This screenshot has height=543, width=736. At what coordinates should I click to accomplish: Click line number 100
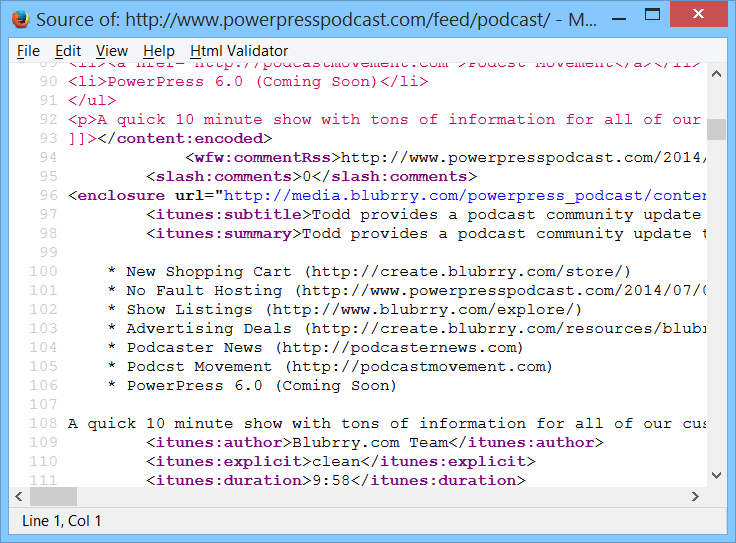44,271
